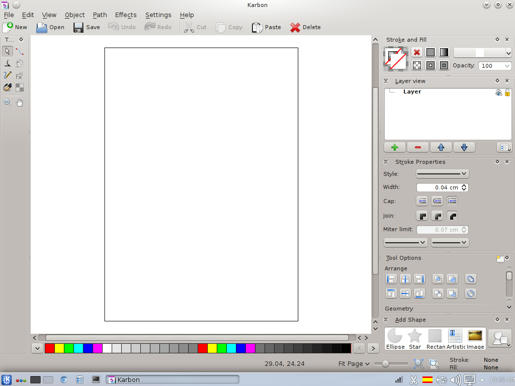Select the path editing tool in toolbox

tap(20, 51)
